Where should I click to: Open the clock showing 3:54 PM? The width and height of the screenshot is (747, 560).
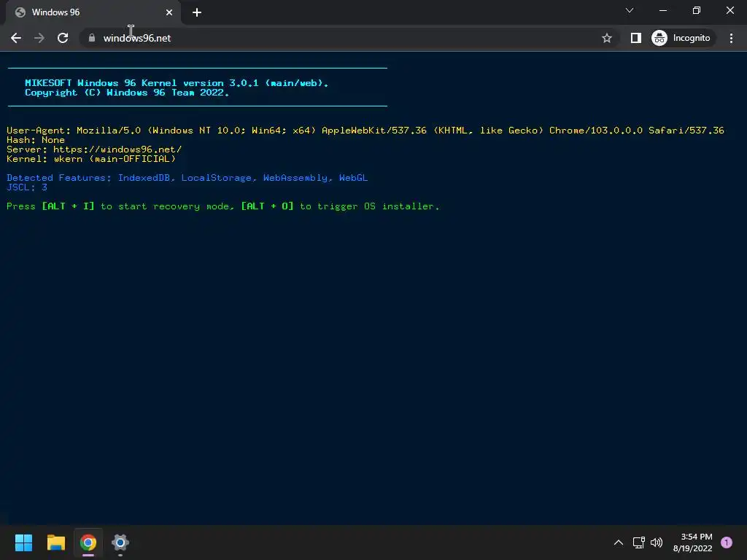[693, 542]
